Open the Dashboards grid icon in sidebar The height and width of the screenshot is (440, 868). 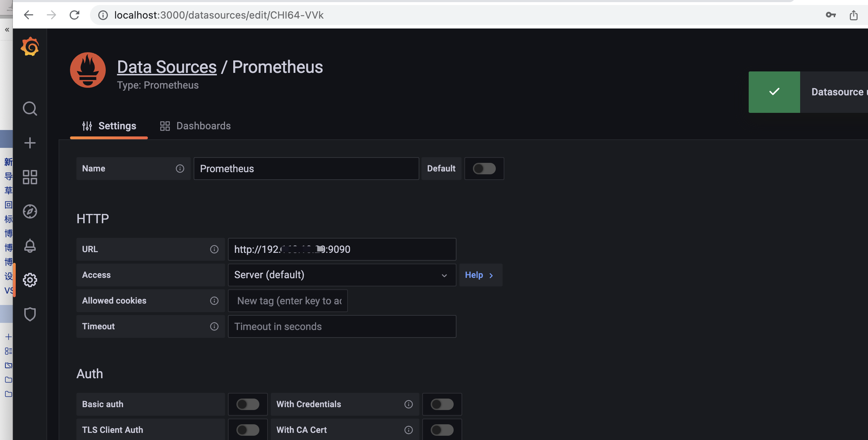tap(30, 177)
